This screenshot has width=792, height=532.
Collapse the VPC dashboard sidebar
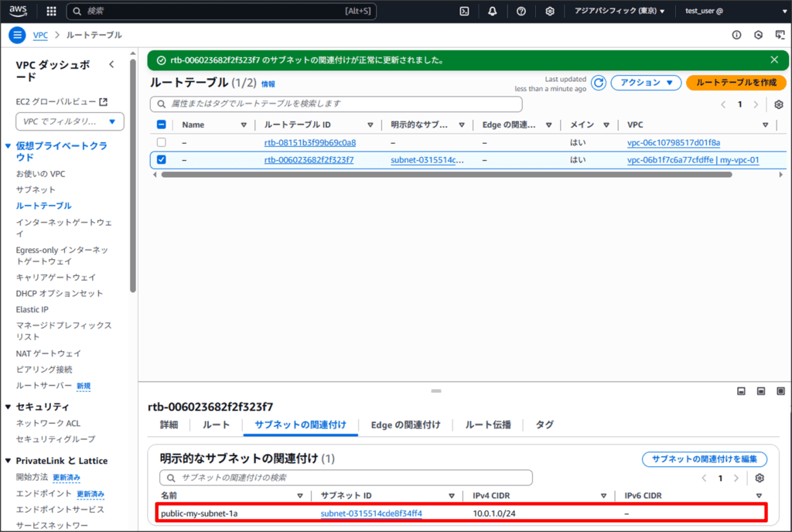(x=111, y=65)
